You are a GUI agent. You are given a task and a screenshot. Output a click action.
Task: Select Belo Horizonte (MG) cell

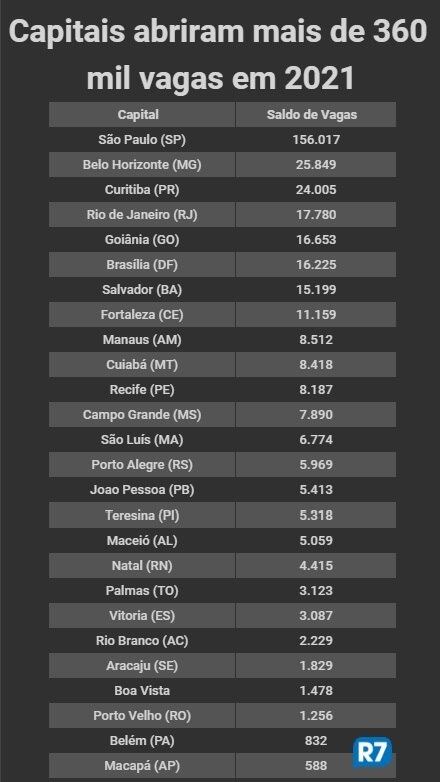[142, 165]
